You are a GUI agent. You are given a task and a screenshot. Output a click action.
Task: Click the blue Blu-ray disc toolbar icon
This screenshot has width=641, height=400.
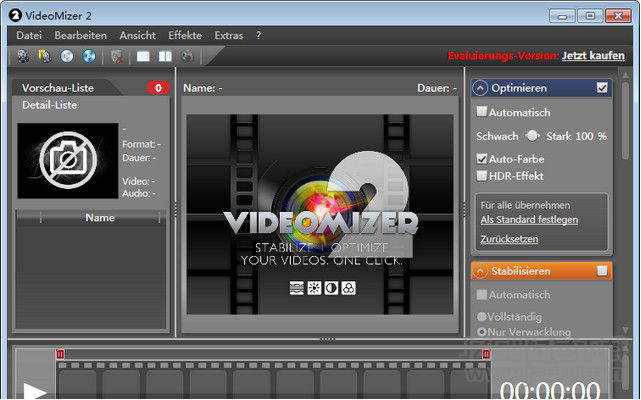pyautogui.click(x=89, y=56)
